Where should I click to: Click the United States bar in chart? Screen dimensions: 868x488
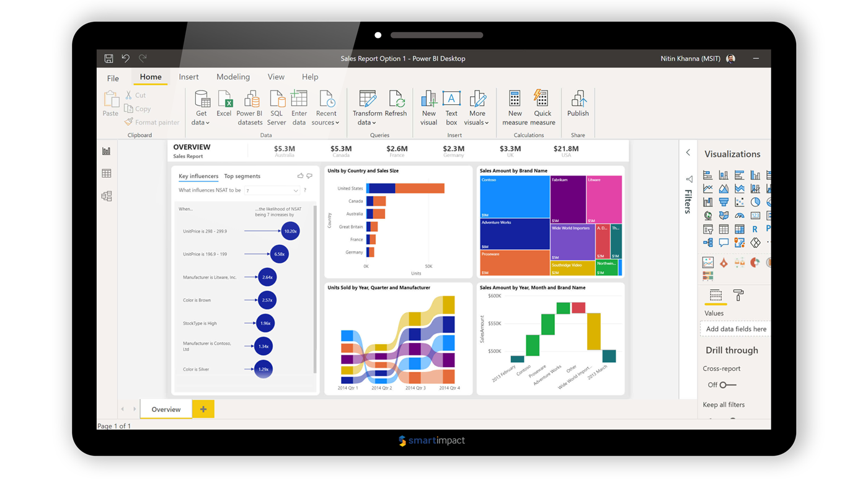tap(406, 189)
